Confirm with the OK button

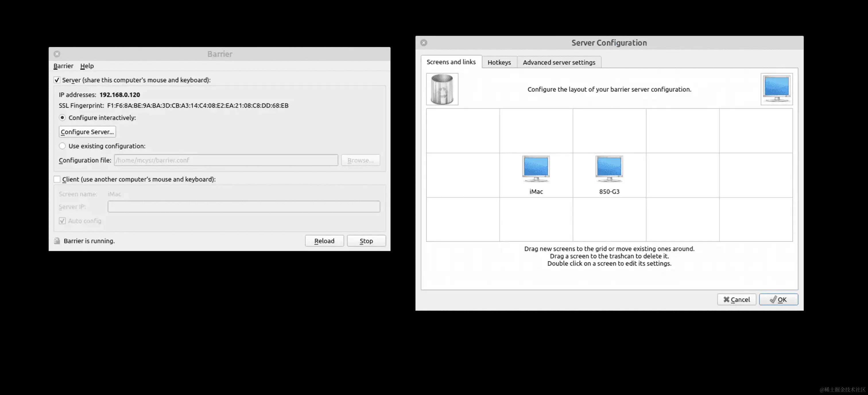point(778,300)
